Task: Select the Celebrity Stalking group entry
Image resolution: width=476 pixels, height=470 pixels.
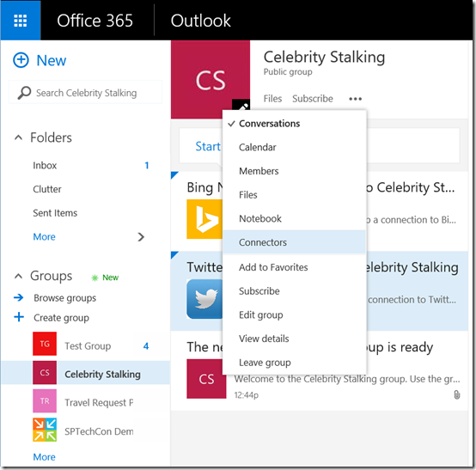Action: point(102,374)
